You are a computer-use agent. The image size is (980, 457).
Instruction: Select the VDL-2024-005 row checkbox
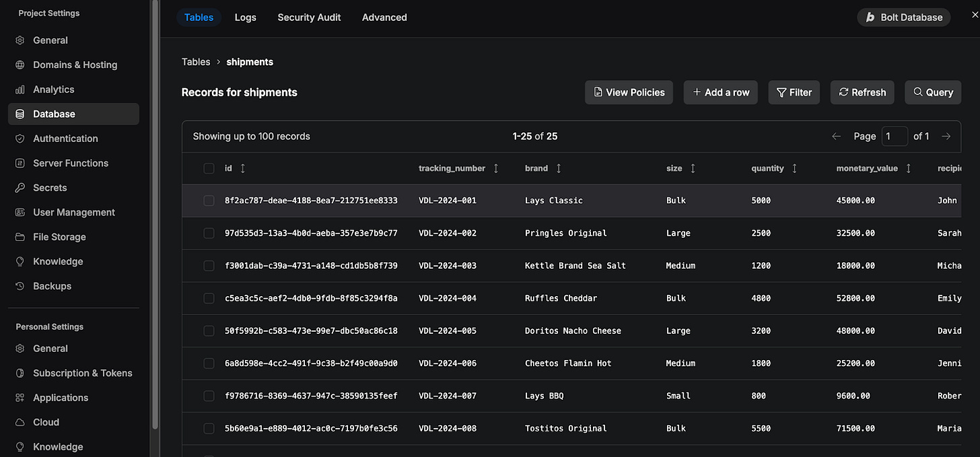coord(209,330)
